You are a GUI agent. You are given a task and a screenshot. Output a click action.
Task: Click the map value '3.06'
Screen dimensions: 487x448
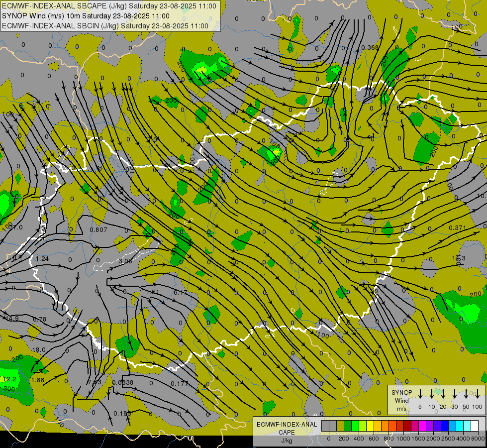click(125, 261)
